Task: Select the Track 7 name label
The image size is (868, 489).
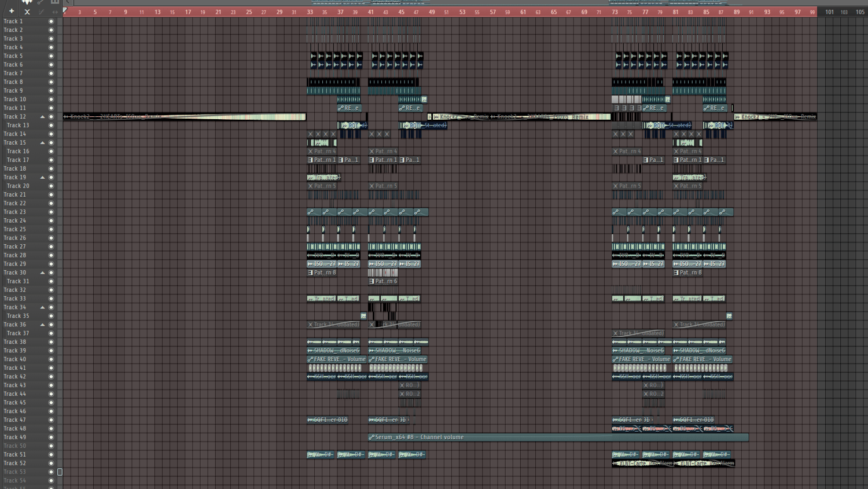Action: click(x=13, y=73)
